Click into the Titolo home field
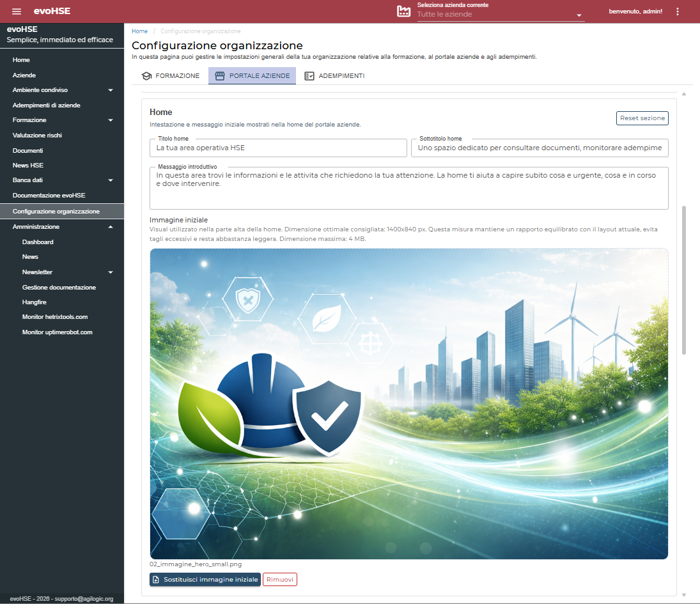 coord(278,148)
